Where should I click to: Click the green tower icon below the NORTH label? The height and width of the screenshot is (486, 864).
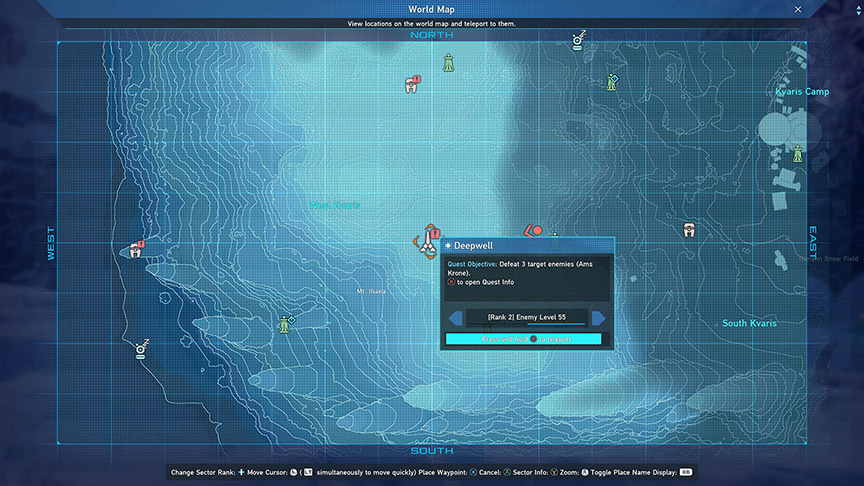[450, 63]
